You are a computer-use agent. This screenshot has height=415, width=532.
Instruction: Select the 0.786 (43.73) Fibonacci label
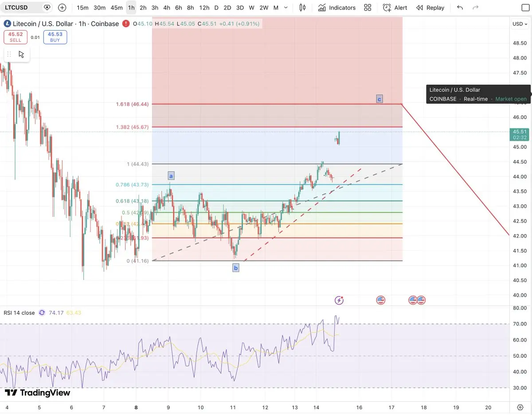pyautogui.click(x=132, y=185)
